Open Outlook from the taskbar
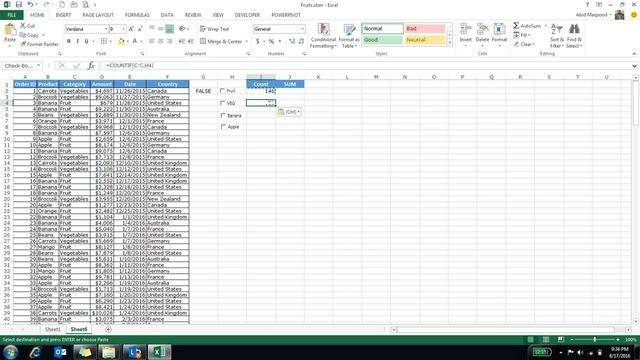The image size is (640, 360). point(60,352)
